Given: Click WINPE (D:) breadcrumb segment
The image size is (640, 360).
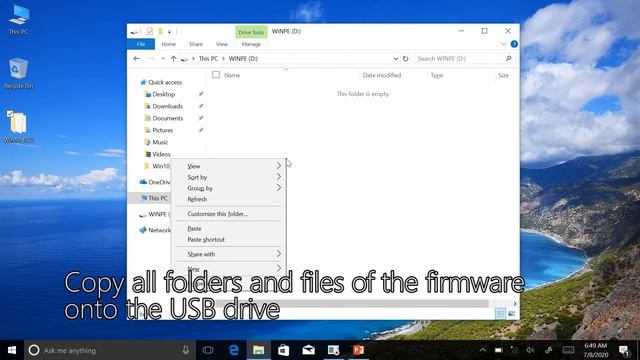Looking at the screenshot, I should pos(243,59).
